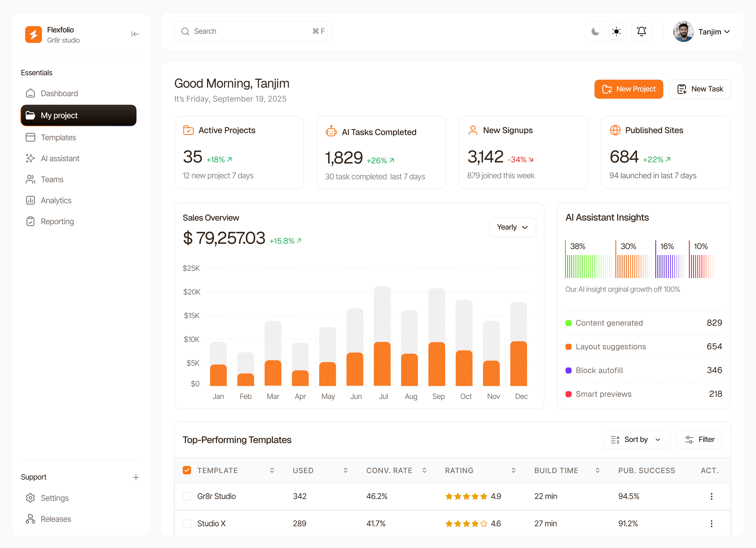
Task: Expand the Sort by dropdown
Action: point(636,440)
